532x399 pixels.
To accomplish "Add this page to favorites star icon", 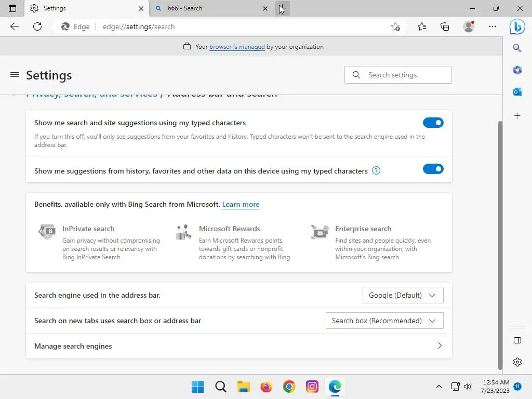I will pyautogui.click(x=395, y=26).
